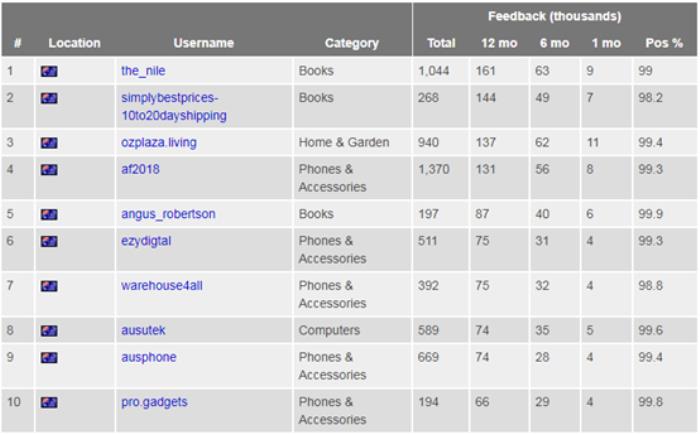Viewport: 700px width, 434px height.
Task: Open the the_nile seller link
Action: (x=143, y=71)
